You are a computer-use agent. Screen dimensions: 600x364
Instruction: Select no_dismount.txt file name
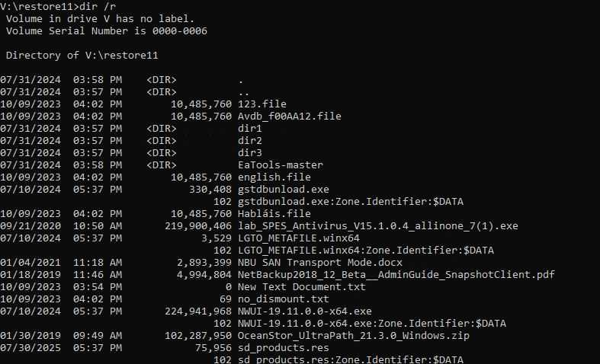click(284, 299)
